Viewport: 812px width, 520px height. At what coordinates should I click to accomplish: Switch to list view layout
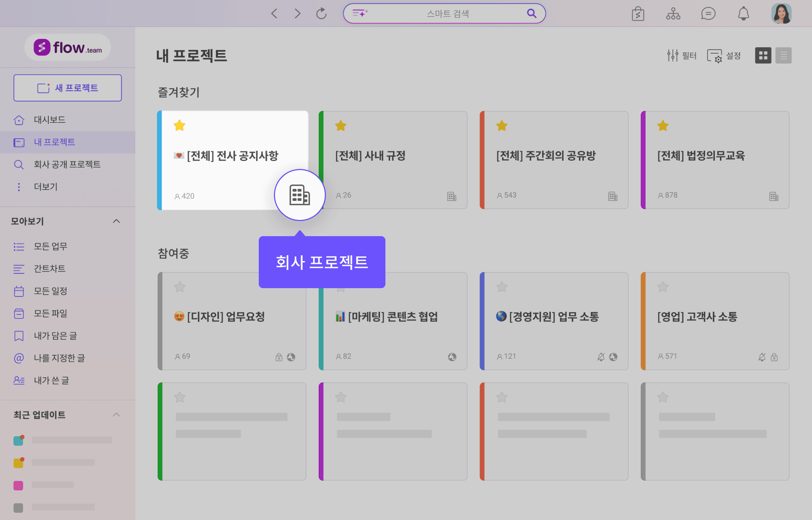pos(783,55)
